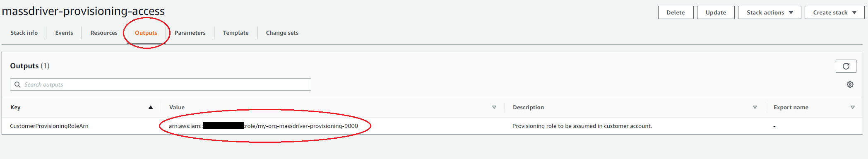Select the Outputs tab
Image resolution: width=868 pixels, height=159 pixels.
[146, 33]
